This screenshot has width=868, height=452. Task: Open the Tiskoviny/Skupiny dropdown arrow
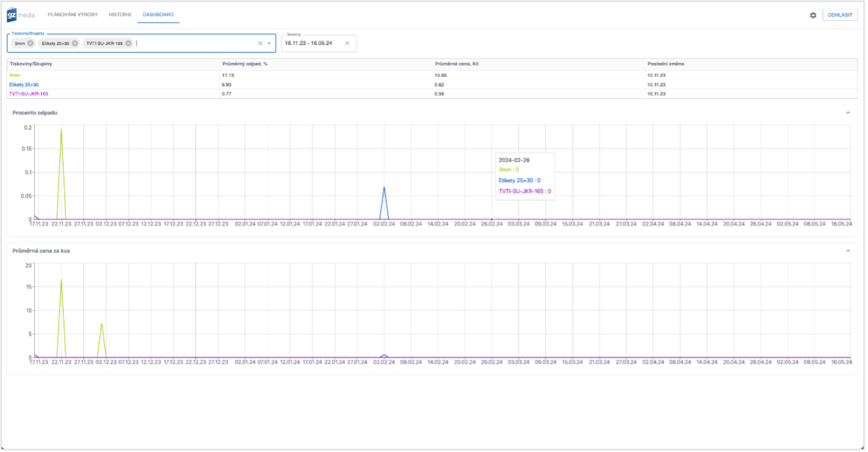[271, 43]
